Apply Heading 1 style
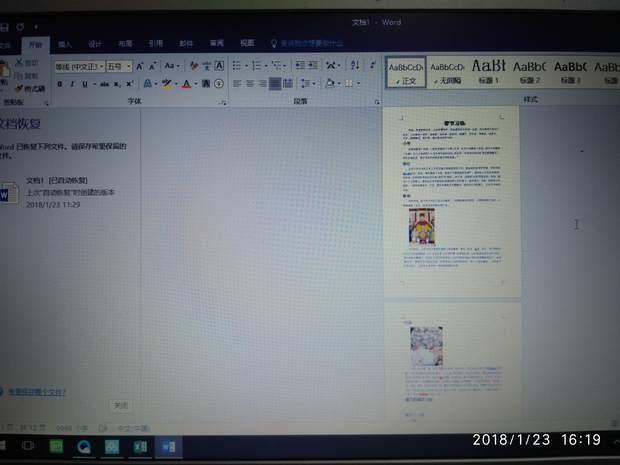This screenshot has height=465, width=620. (x=489, y=72)
